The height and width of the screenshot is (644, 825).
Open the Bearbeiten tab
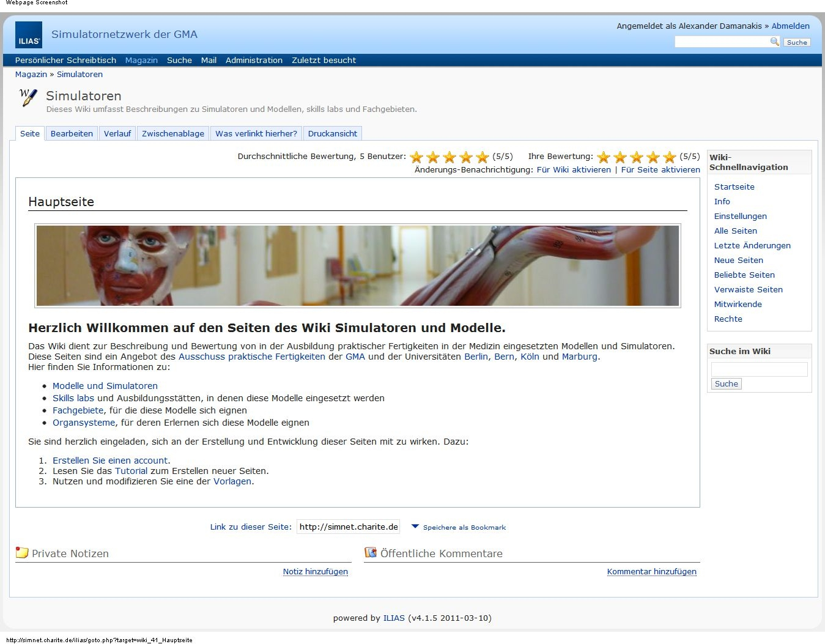tap(72, 133)
